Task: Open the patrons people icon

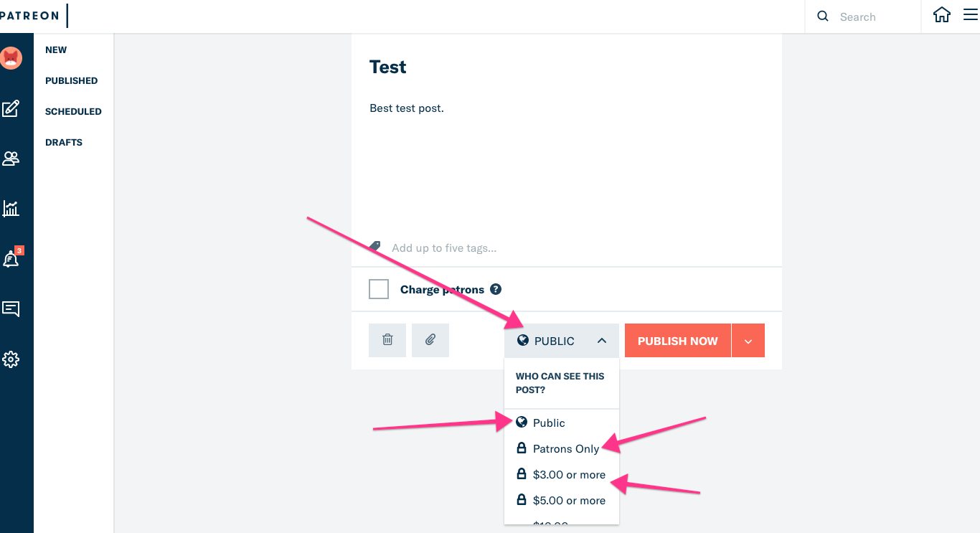Action: tap(11, 159)
